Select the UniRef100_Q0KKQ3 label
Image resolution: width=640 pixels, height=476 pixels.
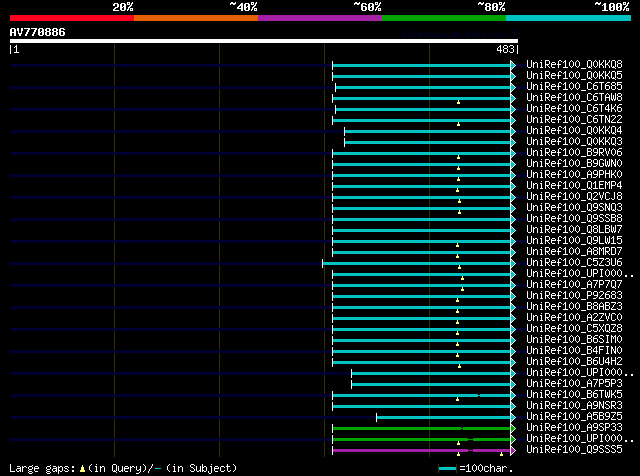574,142
